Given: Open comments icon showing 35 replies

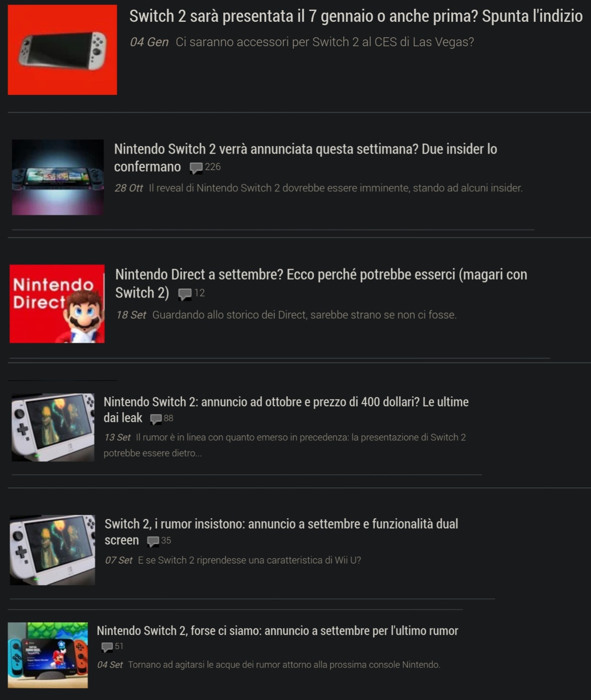Looking at the screenshot, I should 153,541.
